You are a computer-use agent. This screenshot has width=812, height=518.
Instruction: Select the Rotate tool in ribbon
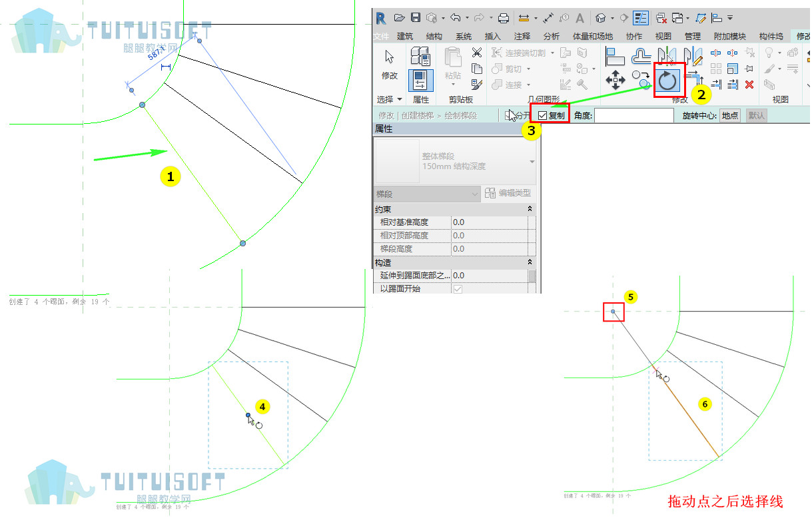coord(667,81)
